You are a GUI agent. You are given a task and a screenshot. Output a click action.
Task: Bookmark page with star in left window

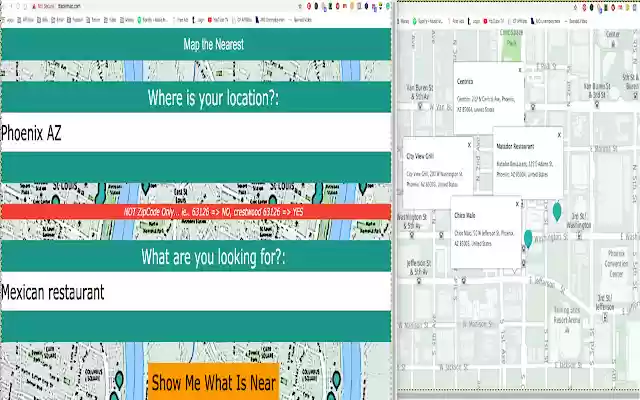300,6
